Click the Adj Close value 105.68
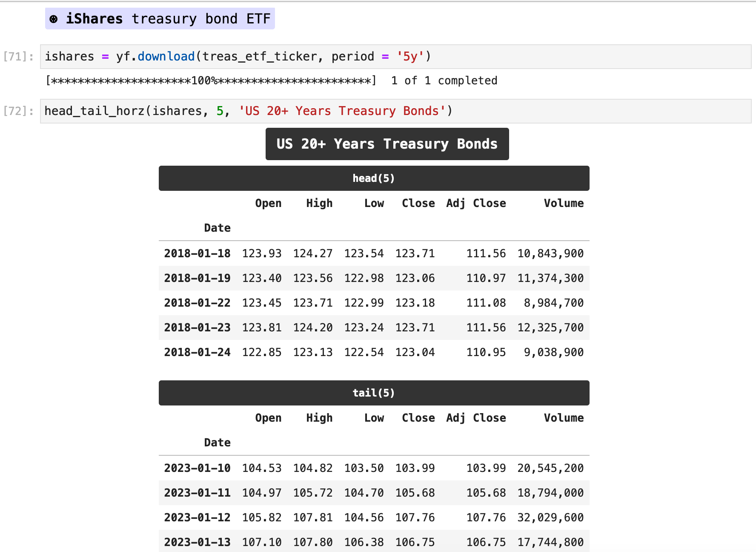Image resolution: width=756 pixels, height=552 pixels. click(x=486, y=493)
